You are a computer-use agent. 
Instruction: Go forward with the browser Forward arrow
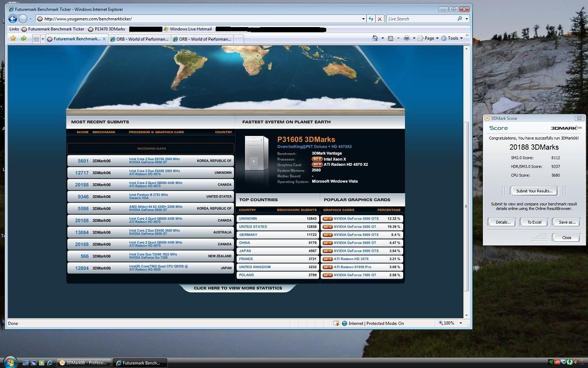tap(23, 19)
